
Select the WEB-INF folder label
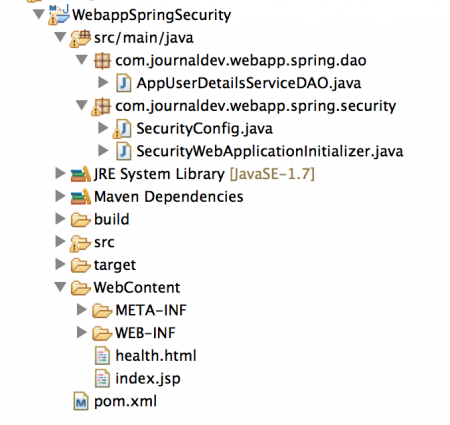(145, 333)
